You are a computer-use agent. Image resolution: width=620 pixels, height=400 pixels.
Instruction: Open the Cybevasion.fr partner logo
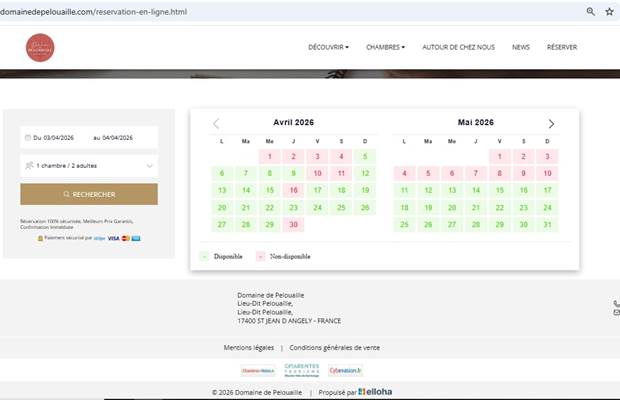pyautogui.click(x=345, y=369)
